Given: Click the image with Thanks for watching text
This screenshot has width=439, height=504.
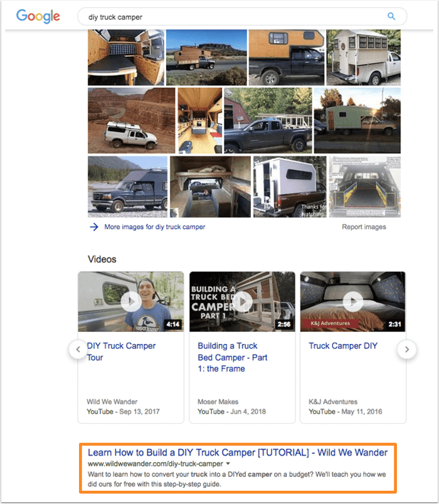Looking at the screenshot, I should coord(290,187).
